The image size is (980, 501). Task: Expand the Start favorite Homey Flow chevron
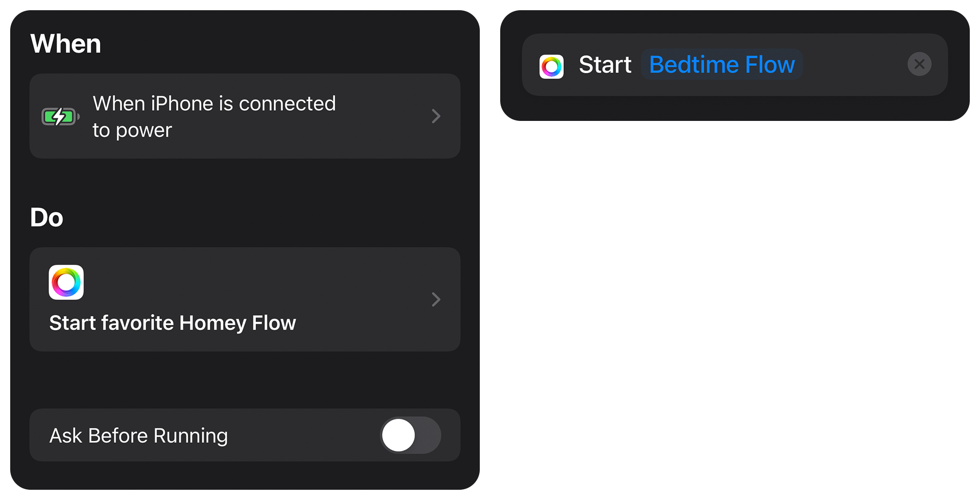(436, 299)
